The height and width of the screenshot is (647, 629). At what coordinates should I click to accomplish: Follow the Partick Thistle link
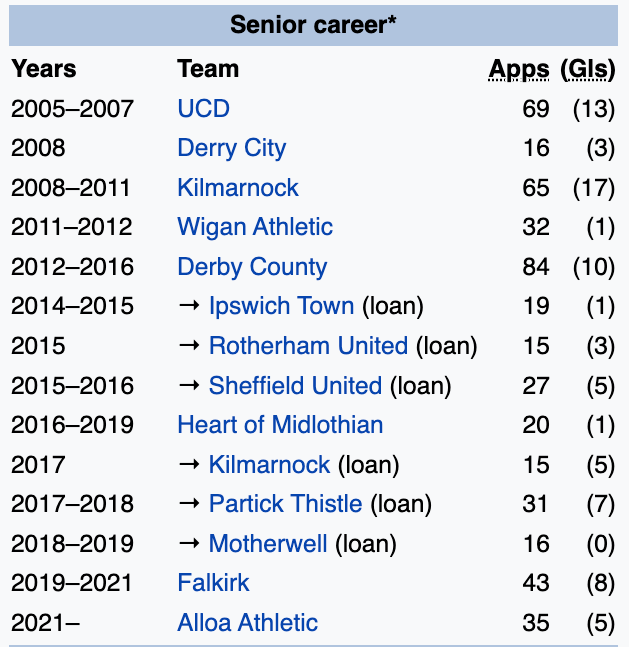tap(285, 504)
